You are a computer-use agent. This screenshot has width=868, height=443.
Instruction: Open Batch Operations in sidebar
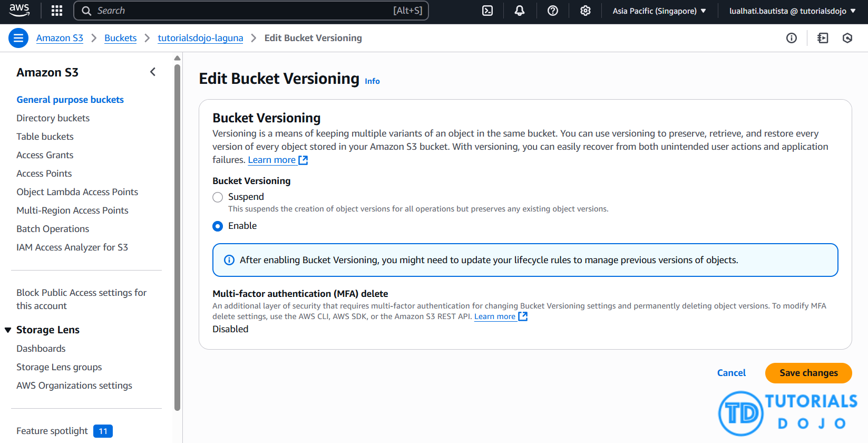[53, 229]
